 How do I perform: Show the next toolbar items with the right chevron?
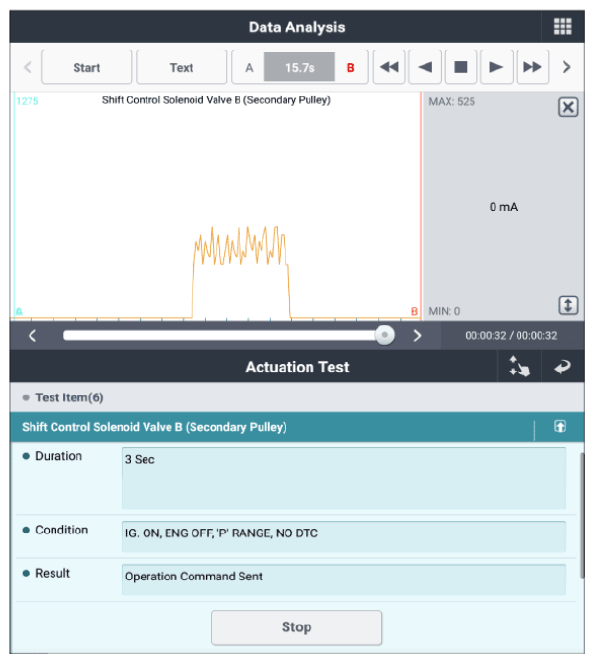coord(567,67)
